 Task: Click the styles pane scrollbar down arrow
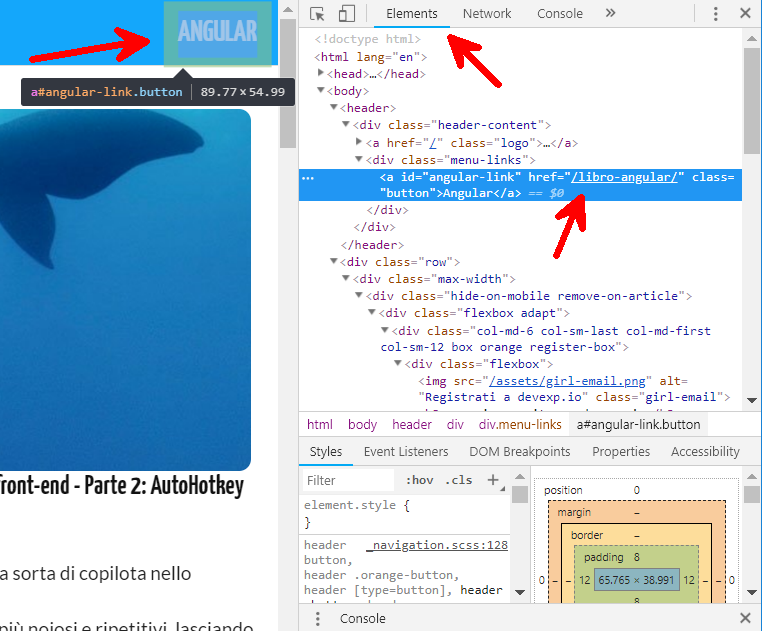tap(520, 592)
